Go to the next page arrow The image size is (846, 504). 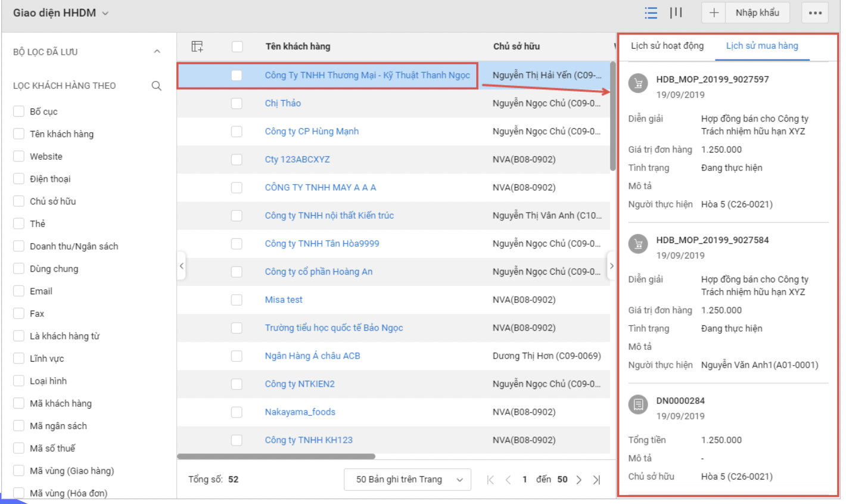click(578, 480)
